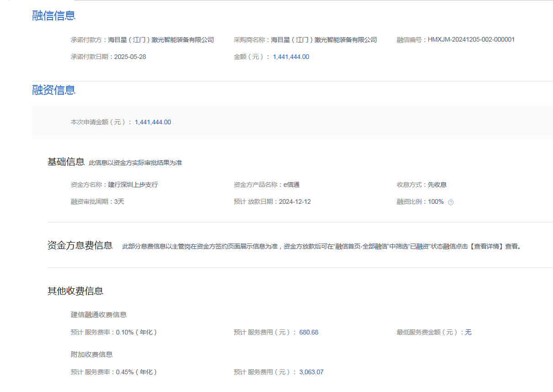Click the 融信编号 HMXJM-20241205-002-000001 value
This screenshot has width=553, height=392.
(471, 40)
